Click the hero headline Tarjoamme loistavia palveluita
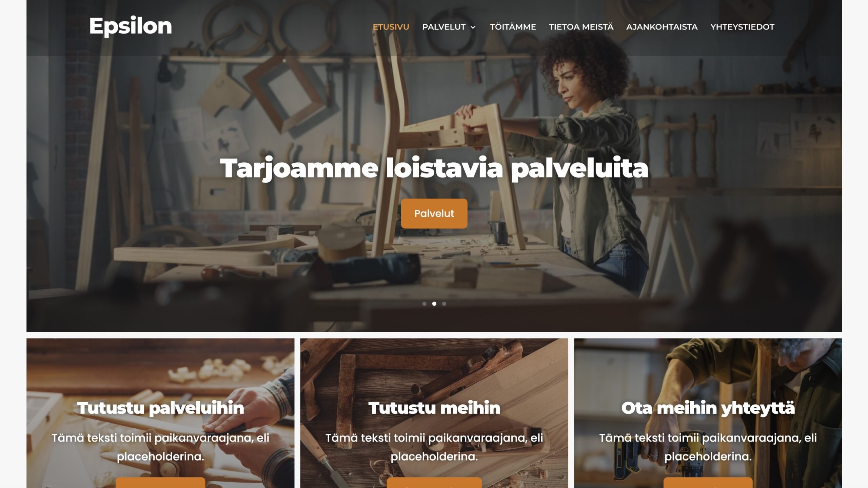The width and height of the screenshot is (868, 488). [434, 168]
